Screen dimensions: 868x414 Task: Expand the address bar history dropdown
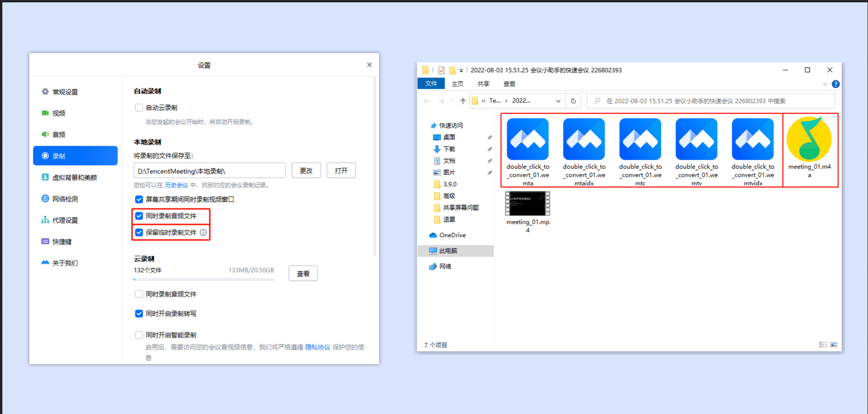558,101
